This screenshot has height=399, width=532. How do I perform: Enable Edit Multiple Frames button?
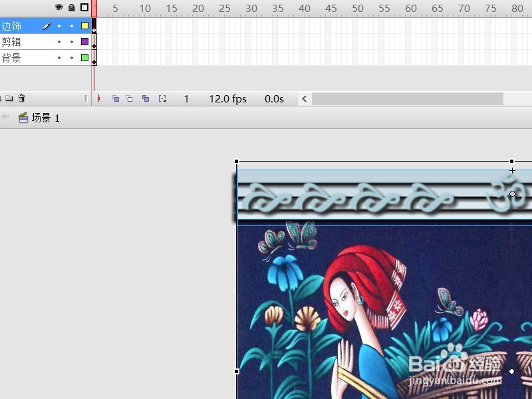pyautogui.click(x=146, y=98)
